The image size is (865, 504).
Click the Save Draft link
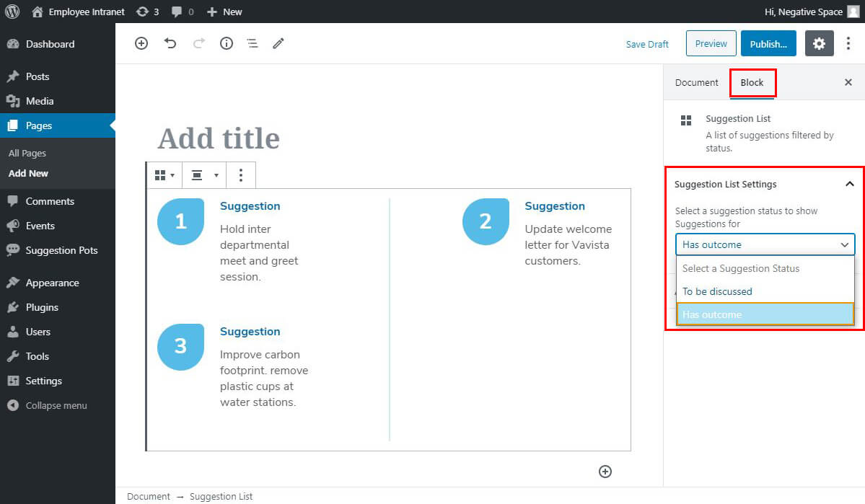click(x=647, y=44)
